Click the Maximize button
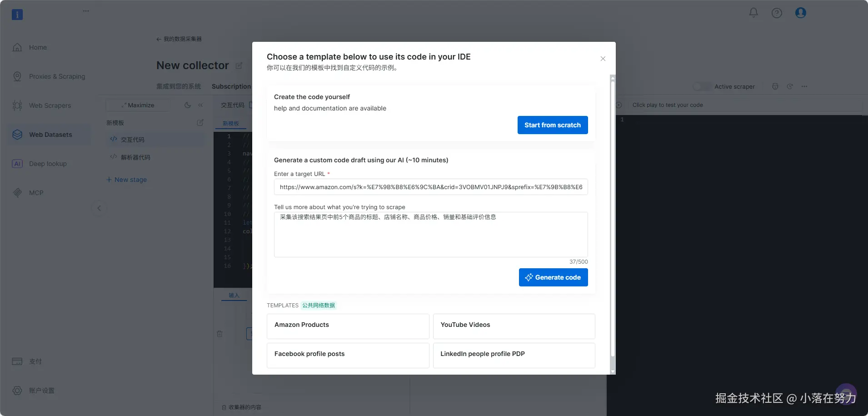 click(138, 105)
